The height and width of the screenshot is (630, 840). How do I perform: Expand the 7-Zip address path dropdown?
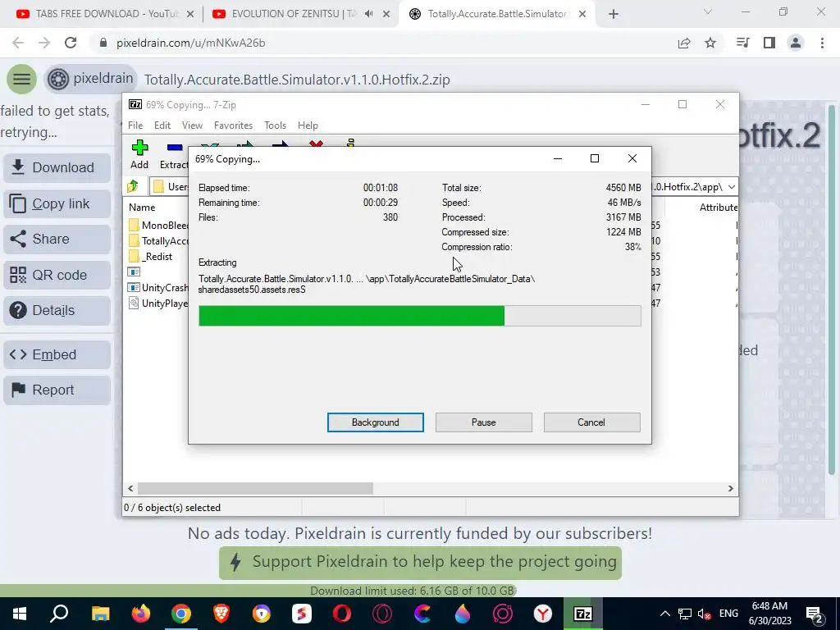(x=732, y=186)
